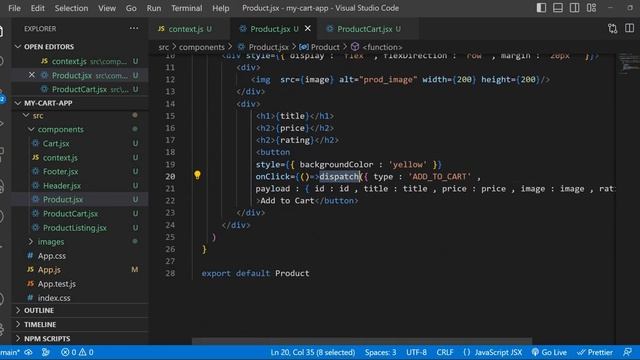Expand the Outline section
This screenshot has width=640, height=360.
[80, 310]
